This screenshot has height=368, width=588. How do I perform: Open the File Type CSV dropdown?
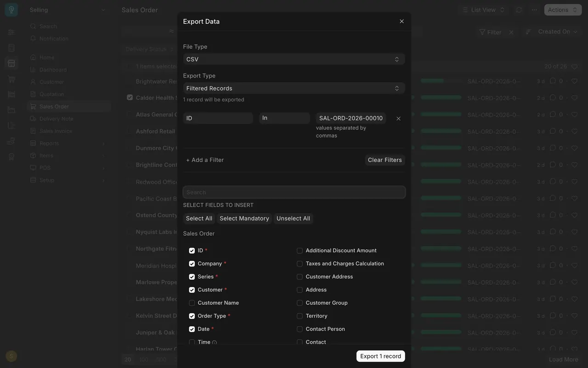[294, 59]
